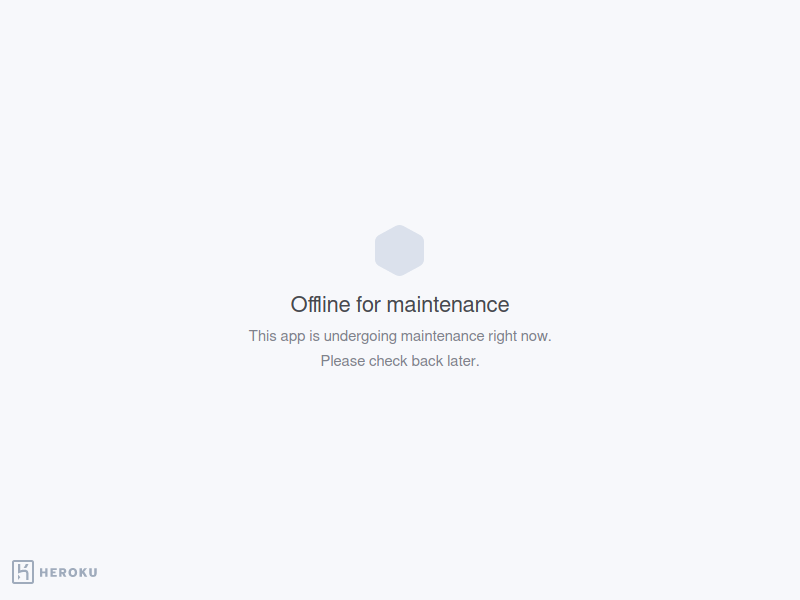Select the 'Offline for maintenance' heading
Screen dimensions: 800x600
click(x=399, y=305)
